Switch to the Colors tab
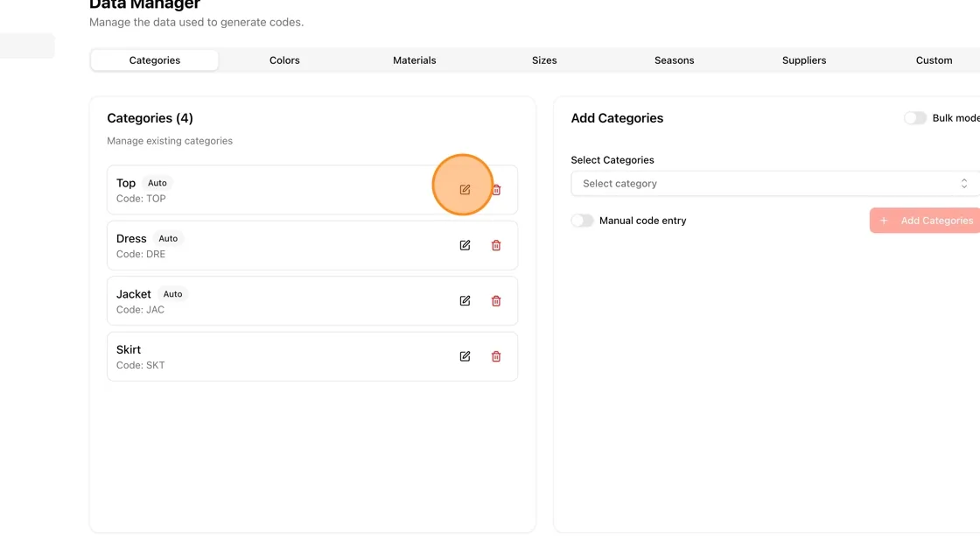 point(284,60)
